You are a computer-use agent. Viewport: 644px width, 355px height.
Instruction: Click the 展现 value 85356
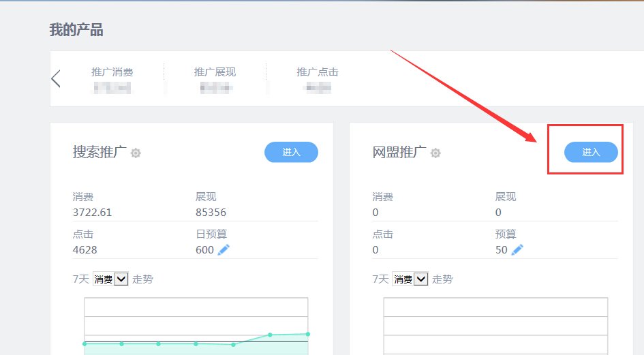(211, 213)
